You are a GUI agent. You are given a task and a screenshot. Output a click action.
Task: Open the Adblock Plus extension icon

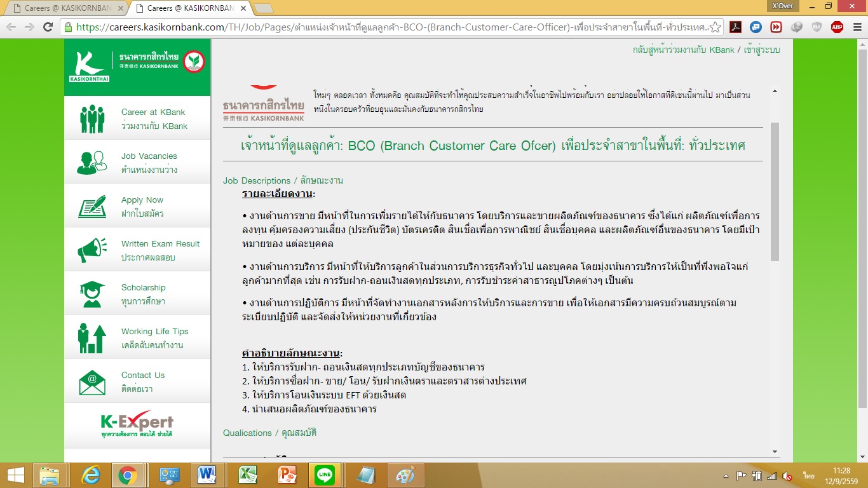tap(837, 27)
